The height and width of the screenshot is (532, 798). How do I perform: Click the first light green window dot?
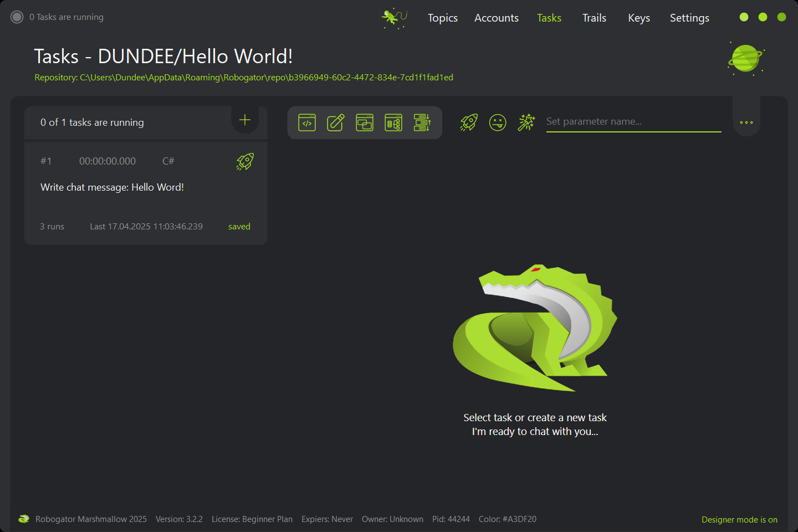744,17
